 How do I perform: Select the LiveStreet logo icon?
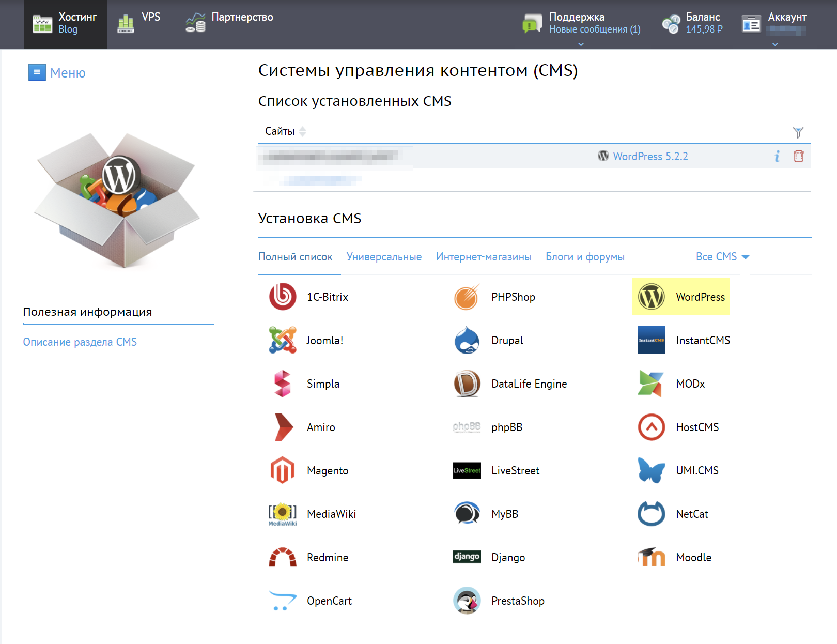tap(467, 470)
